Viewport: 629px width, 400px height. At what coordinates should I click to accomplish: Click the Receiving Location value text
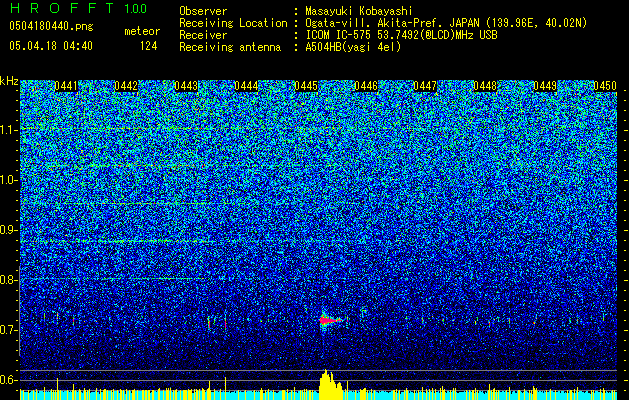tap(446, 23)
